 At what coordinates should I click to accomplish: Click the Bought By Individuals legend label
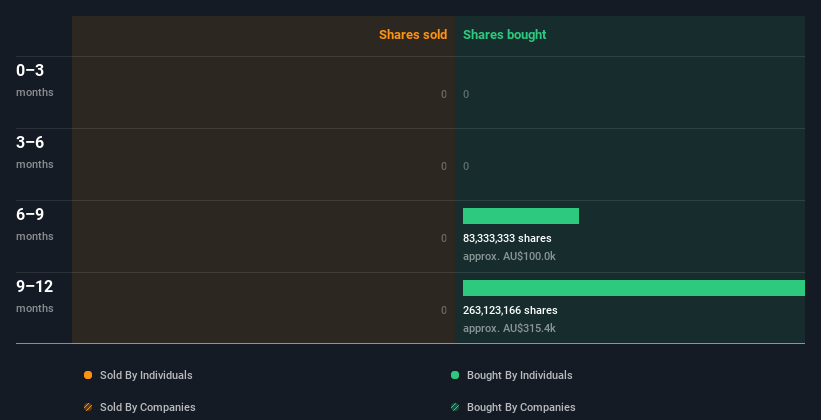pyautogui.click(x=519, y=375)
